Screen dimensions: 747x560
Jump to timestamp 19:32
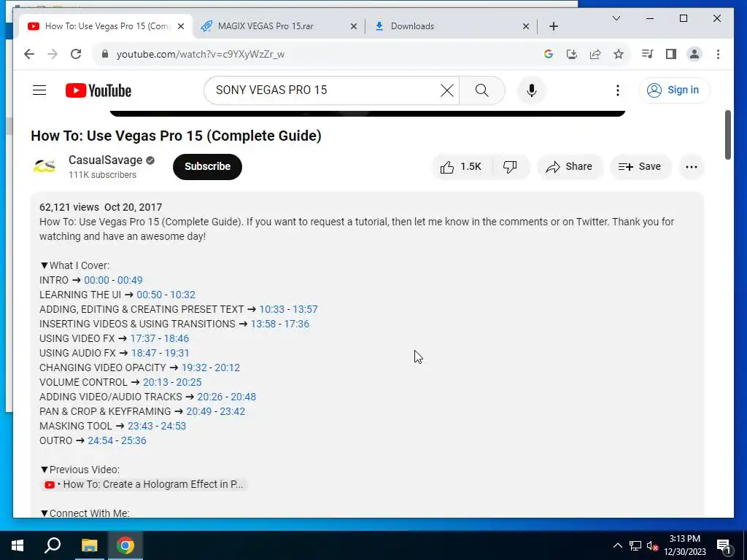[194, 367]
